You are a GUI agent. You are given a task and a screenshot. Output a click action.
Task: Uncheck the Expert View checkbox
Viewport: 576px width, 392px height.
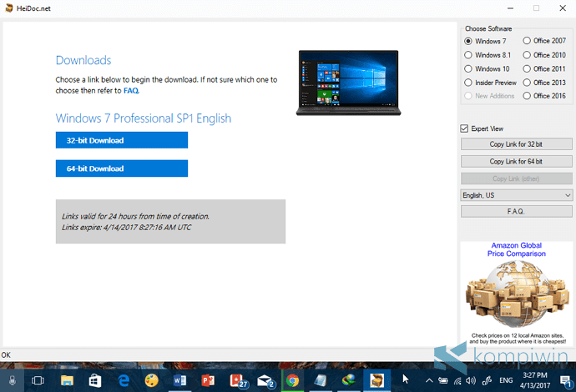(464, 128)
